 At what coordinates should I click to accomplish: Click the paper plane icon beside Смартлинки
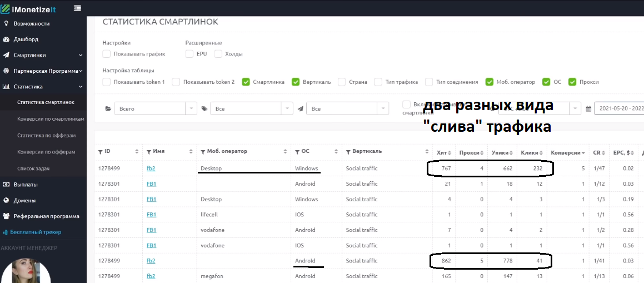point(6,55)
